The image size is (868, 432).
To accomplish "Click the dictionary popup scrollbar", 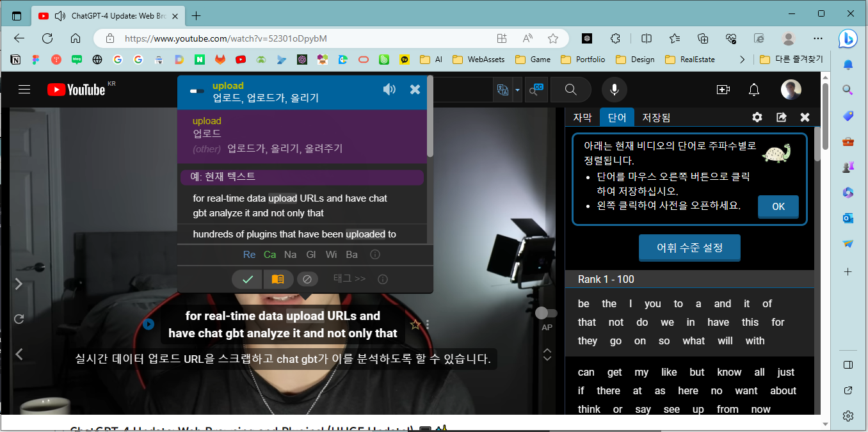I will pyautogui.click(x=430, y=117).
